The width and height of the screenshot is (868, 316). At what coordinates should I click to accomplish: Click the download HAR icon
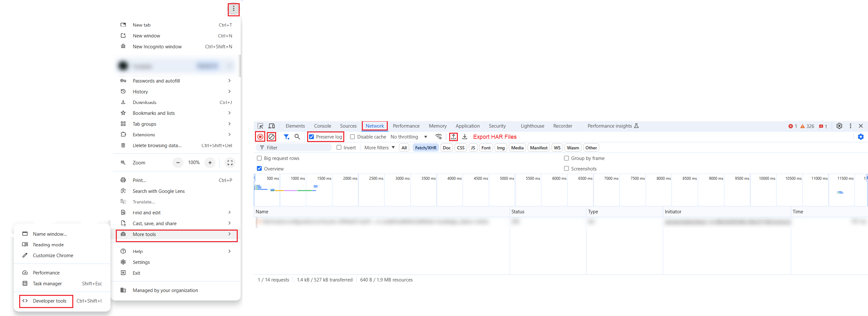click(465, 137)
